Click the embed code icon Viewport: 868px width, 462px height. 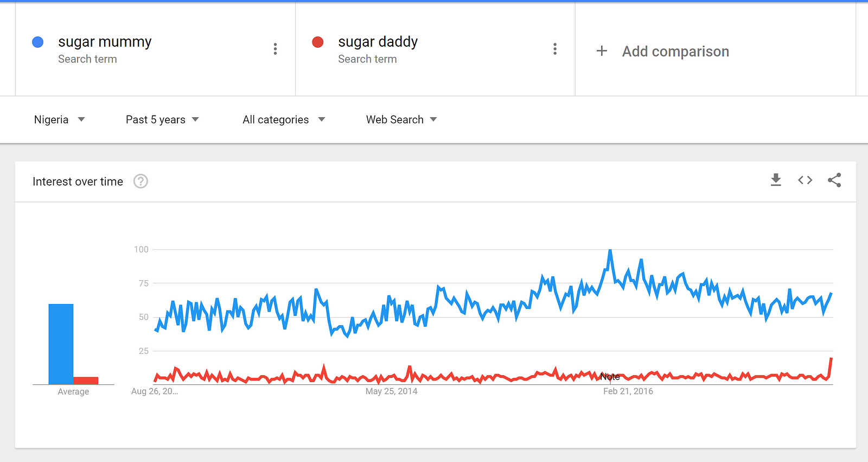tap(805, 180)
